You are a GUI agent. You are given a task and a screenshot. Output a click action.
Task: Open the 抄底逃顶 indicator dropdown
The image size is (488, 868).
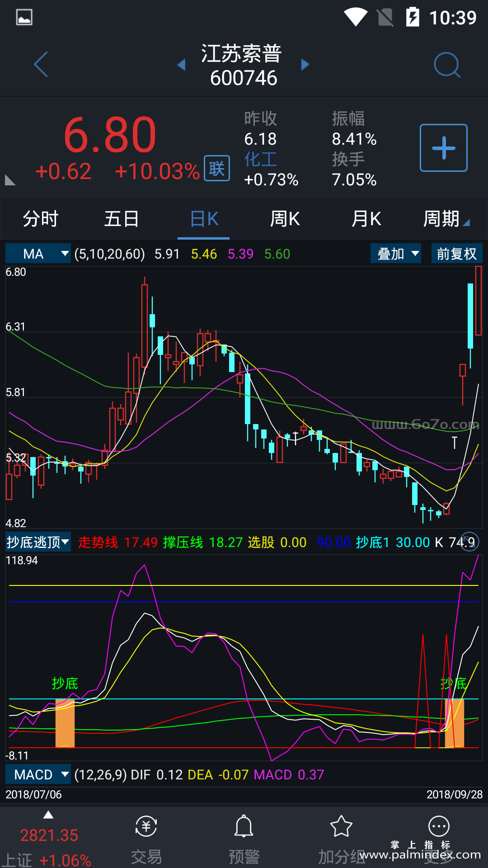38,542
